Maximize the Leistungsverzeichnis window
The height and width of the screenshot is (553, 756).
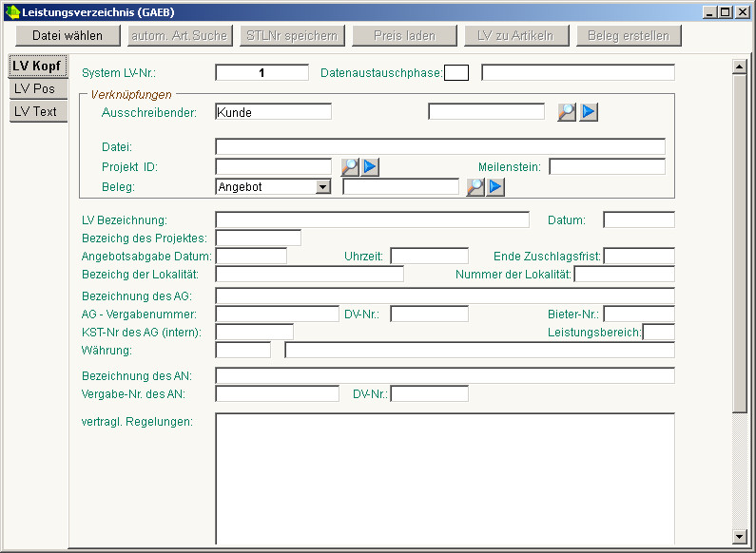click(x=726, y=12)
